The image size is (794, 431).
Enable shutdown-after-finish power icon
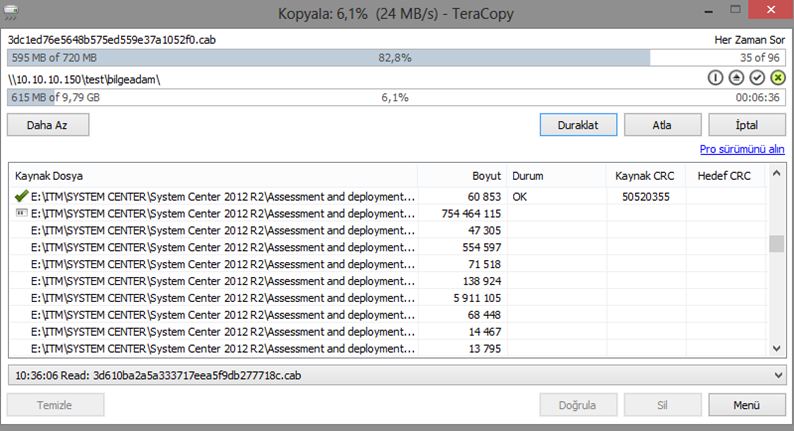(715, 77)
